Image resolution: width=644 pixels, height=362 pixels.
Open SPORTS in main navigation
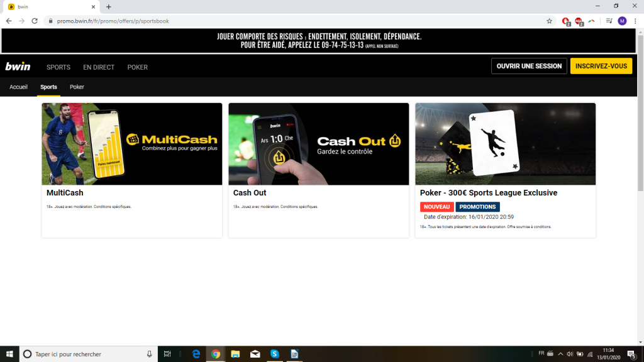(x=58, y=67)
